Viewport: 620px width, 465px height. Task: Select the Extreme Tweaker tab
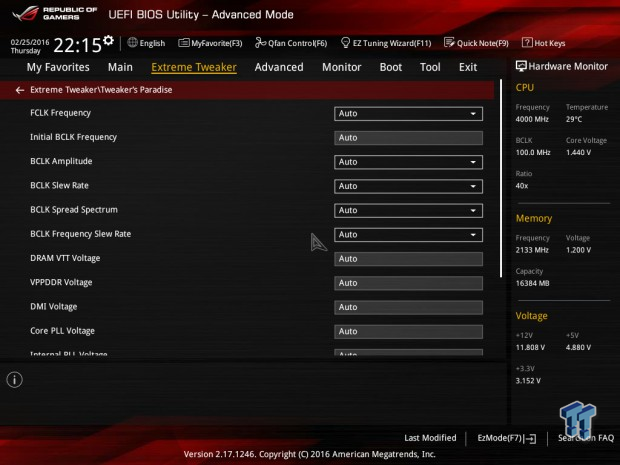pyautogui.click(x=194, y=67)
